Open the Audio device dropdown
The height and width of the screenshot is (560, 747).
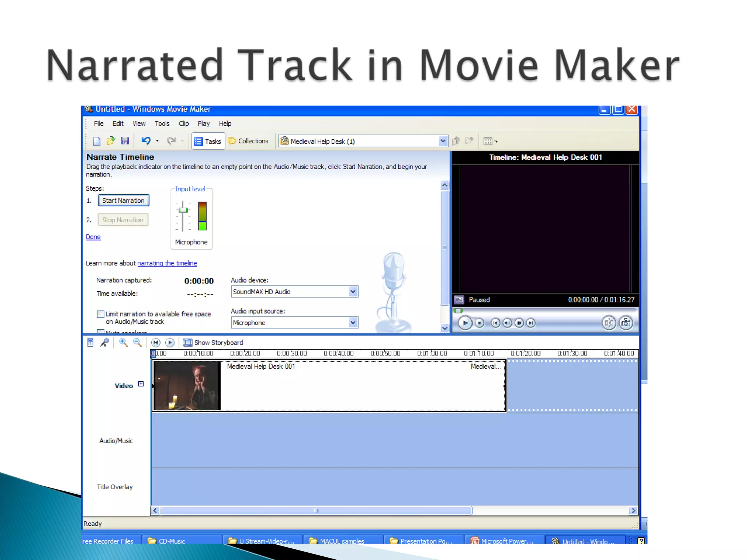352,292
